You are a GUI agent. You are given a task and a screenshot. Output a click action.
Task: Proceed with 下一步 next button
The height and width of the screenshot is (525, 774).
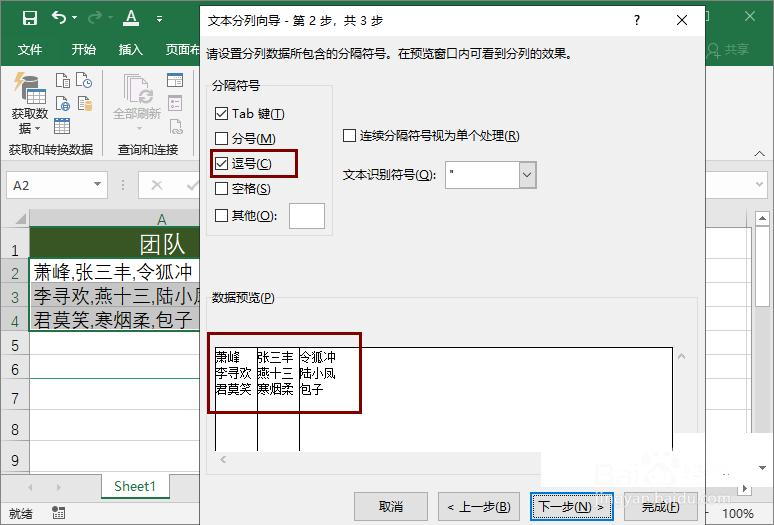point(571,506)
